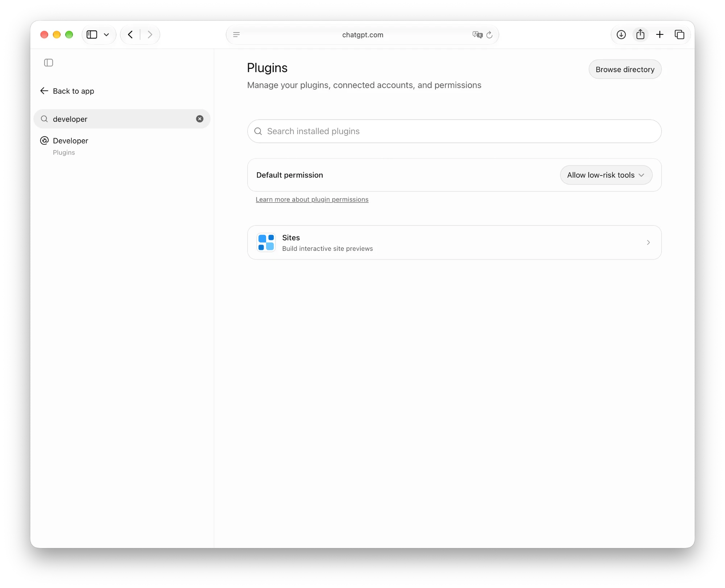This screenshot has width=725, height=588.
Task: Open the Allow low-risk tools dropdown
Action: [606, 175]
